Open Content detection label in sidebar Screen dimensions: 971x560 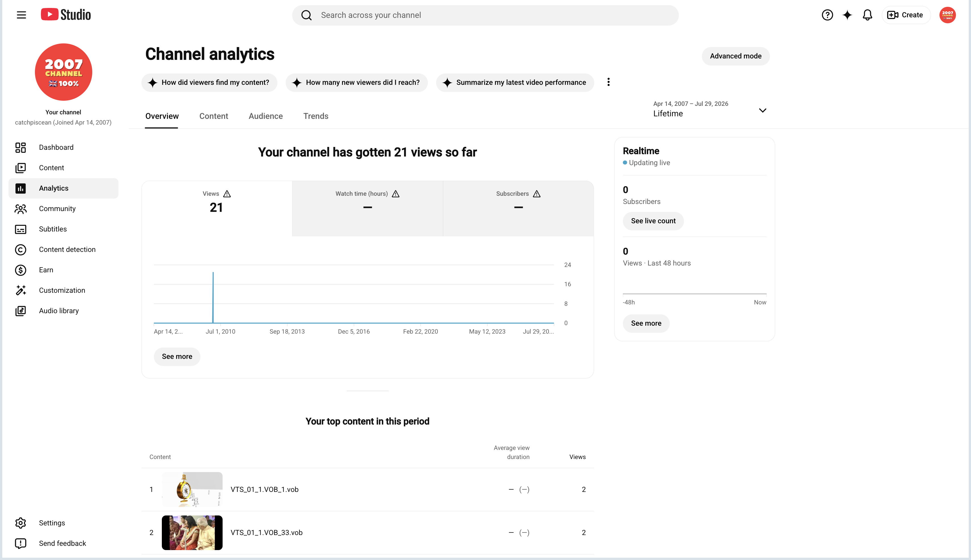(67, 250)
